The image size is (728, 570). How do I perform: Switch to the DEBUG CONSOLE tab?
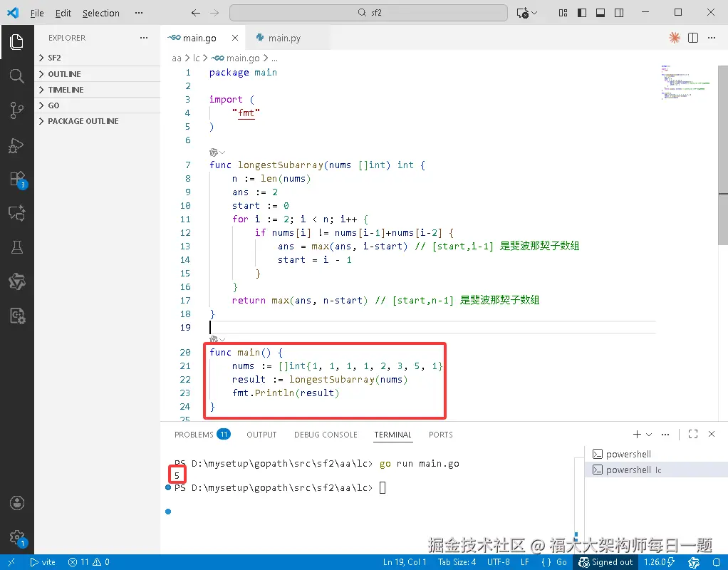coord(326,435)
